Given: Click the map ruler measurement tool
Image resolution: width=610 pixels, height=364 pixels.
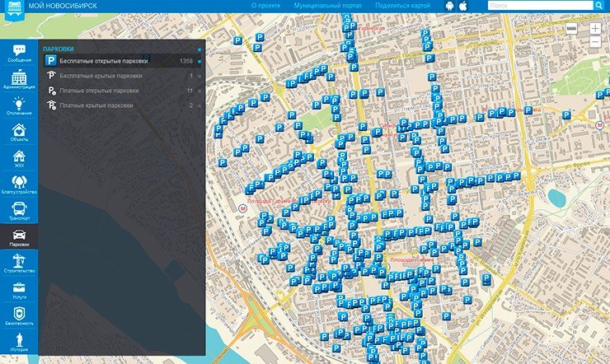Looking at the screenshot, I should [571, 28].
